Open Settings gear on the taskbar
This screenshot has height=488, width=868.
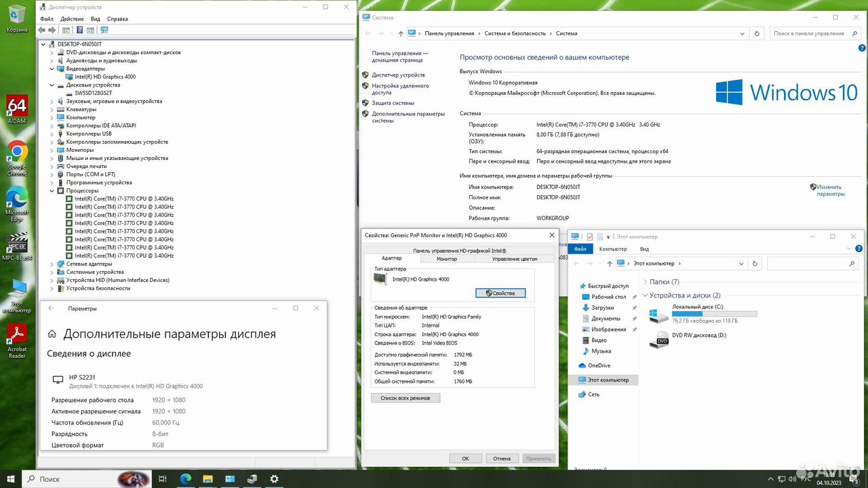[x=275, y=479]
